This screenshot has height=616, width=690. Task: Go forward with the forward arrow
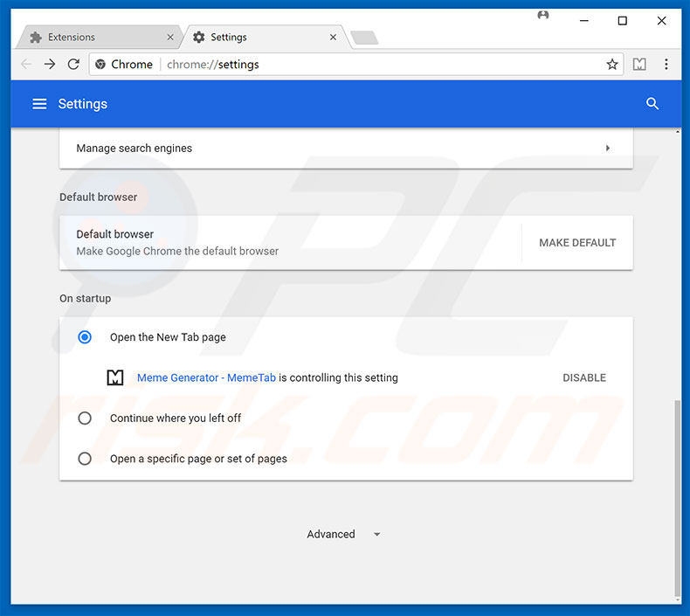pos(50,65)
